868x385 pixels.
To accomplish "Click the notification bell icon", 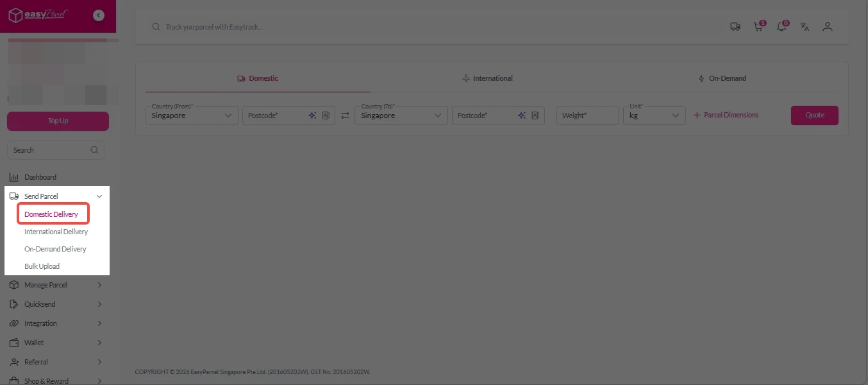I will 781,27.
